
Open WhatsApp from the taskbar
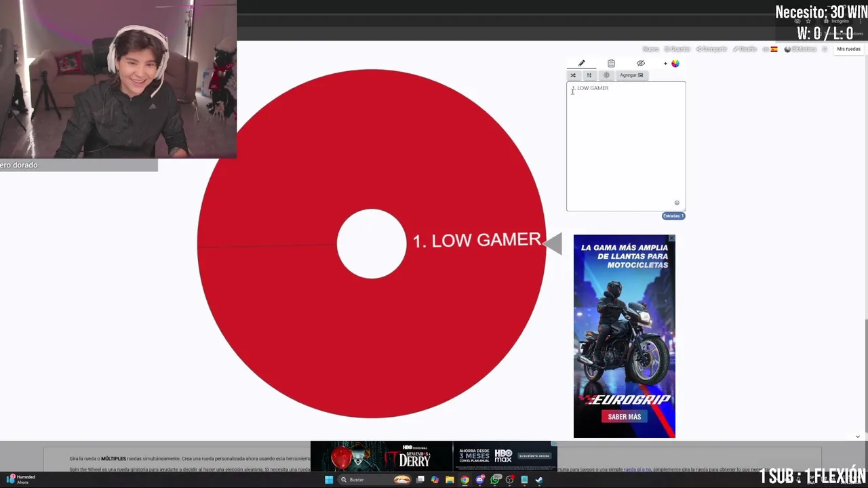click(x=495, y=480)
